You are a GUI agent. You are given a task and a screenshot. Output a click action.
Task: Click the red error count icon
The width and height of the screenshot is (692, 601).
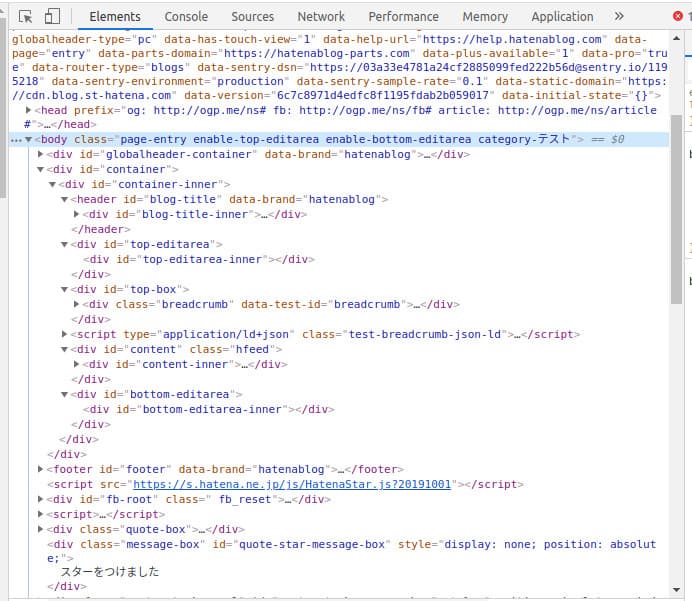point(677,16)
